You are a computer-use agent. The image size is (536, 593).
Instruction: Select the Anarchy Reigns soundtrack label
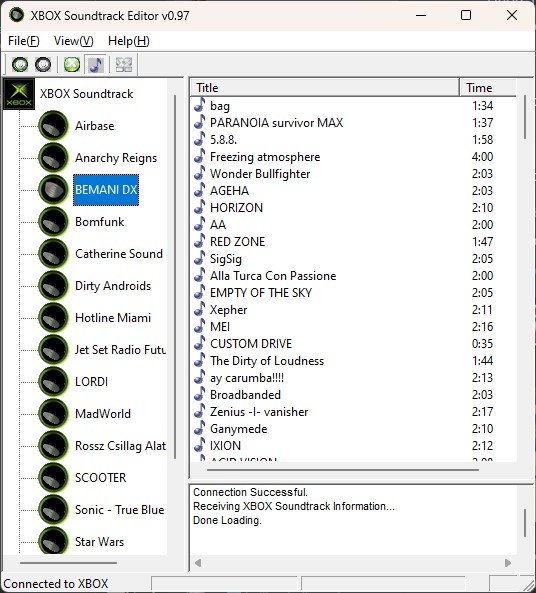(x=116, y=158)
